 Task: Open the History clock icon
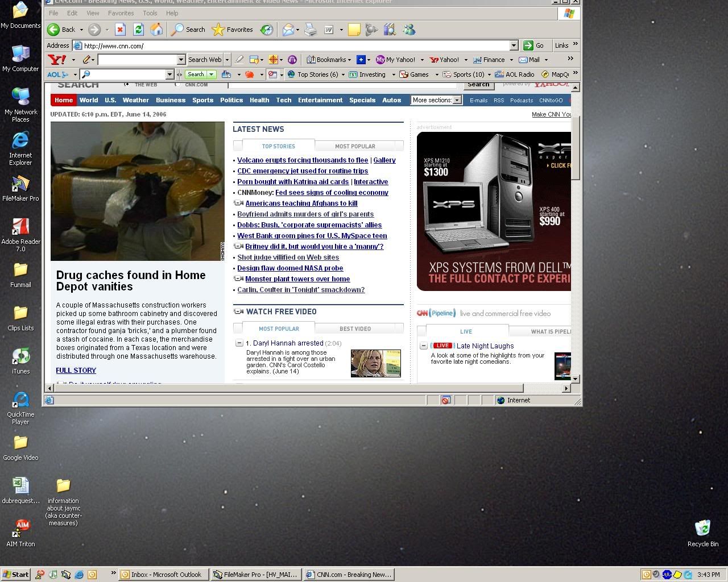pos(267,30)
